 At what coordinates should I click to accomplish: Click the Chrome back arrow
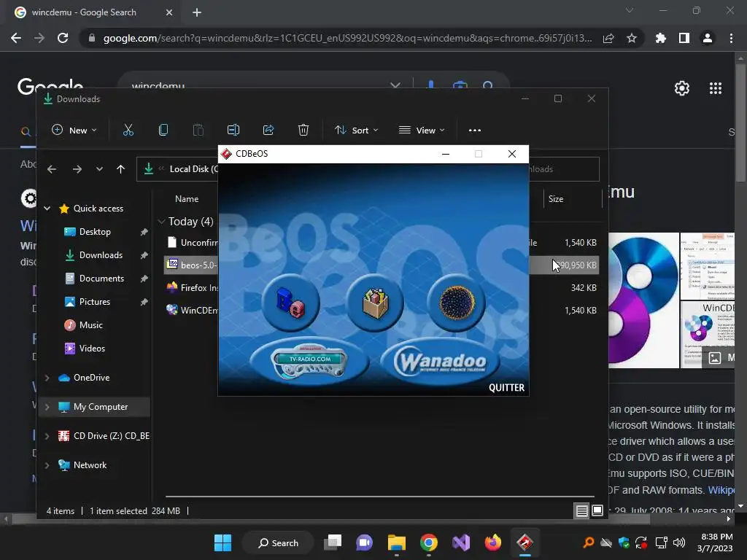click(16, 38)
